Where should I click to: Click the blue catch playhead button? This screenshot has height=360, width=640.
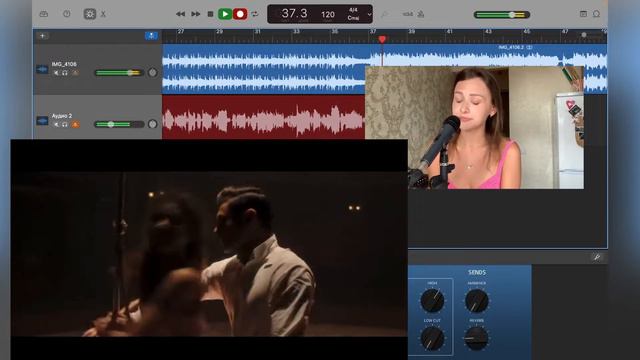pyautogui.click(x=151, y=36)
